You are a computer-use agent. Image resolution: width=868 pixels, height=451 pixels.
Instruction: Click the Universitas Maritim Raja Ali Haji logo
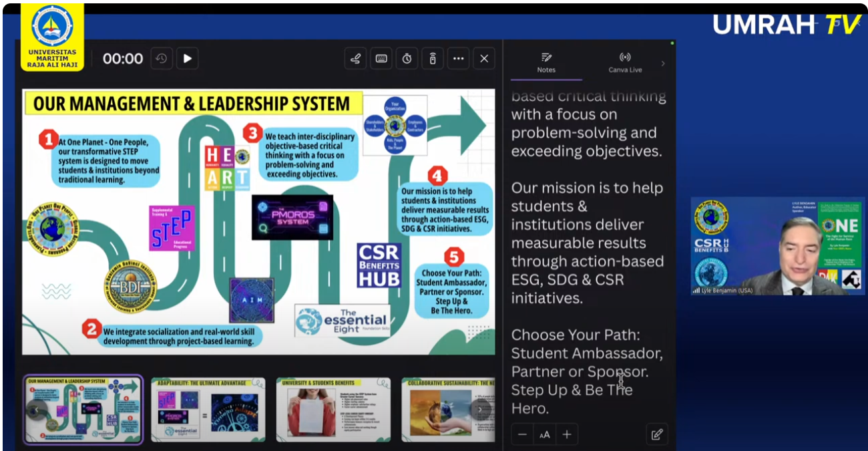(52, 37)
